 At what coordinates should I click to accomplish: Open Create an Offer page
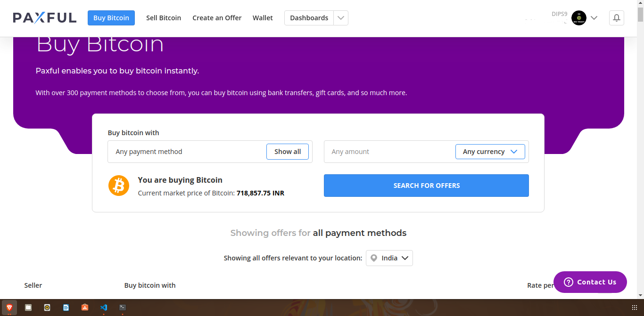click(x=217, y=18)
